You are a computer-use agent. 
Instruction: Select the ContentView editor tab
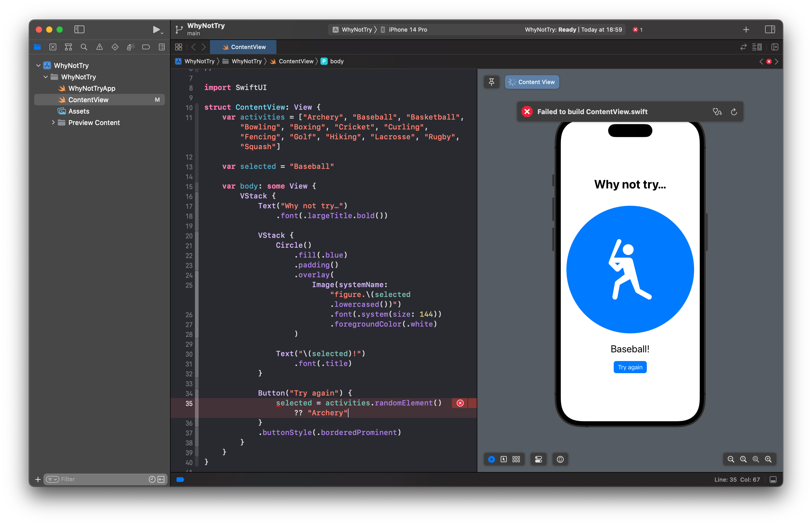pyautogui.click(x=243, y=47)
